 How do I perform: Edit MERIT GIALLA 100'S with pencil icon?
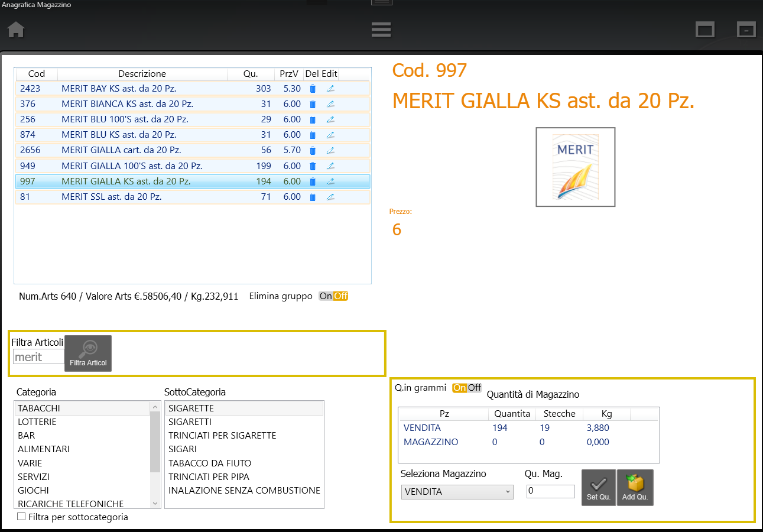point(330,166)
